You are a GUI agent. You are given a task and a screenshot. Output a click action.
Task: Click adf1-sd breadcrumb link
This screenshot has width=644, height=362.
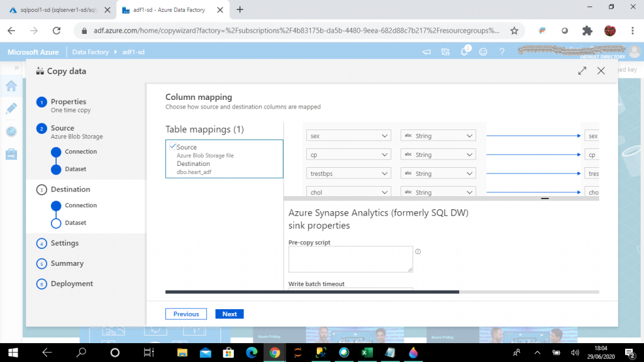point(133,52)
